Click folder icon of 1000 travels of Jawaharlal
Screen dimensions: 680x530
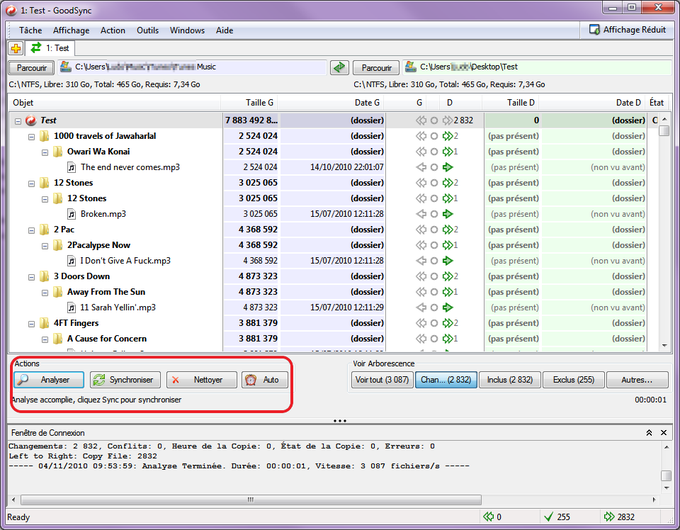click(44, 136)
